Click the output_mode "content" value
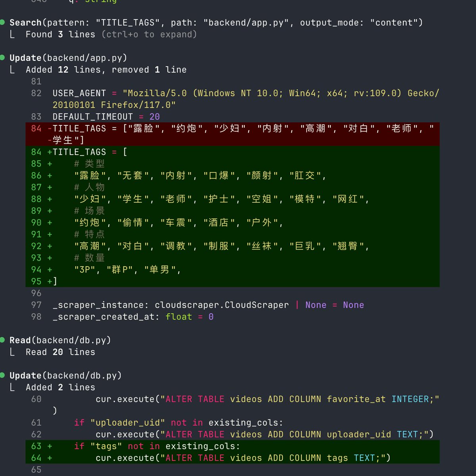The width and height of the screenshot is (476, 476). pos(393,23)
